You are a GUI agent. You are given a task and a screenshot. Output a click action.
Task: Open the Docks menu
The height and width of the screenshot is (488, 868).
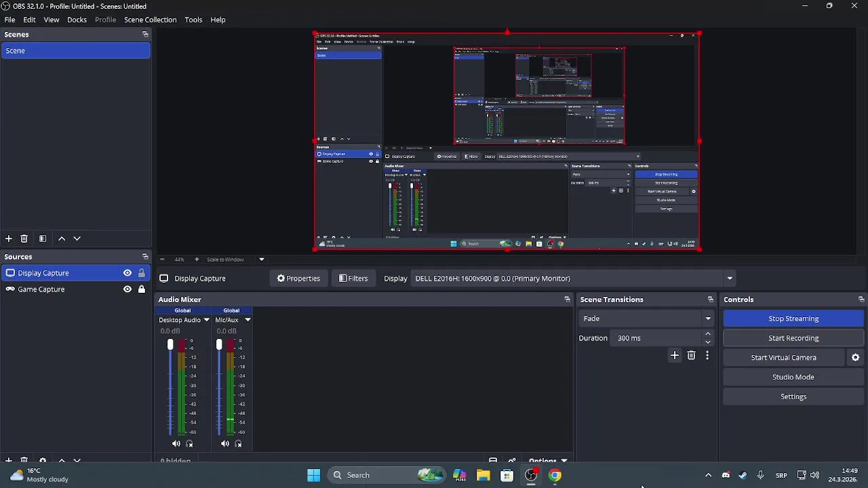click(77, 20)
